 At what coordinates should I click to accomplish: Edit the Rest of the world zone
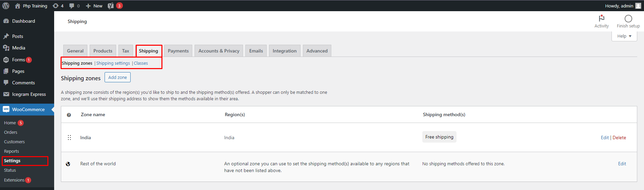(x=622, y=164)
